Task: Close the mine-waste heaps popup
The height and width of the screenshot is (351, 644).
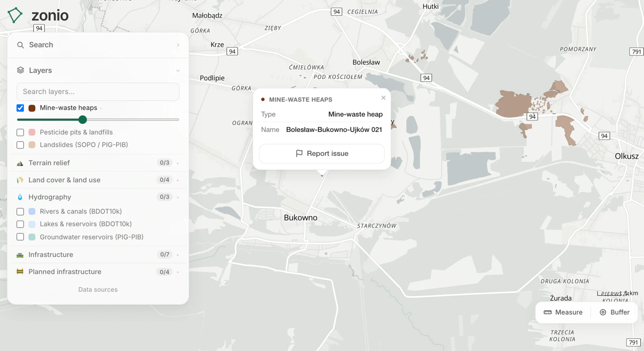Action: pyautogui.click(x=384, y=98)
